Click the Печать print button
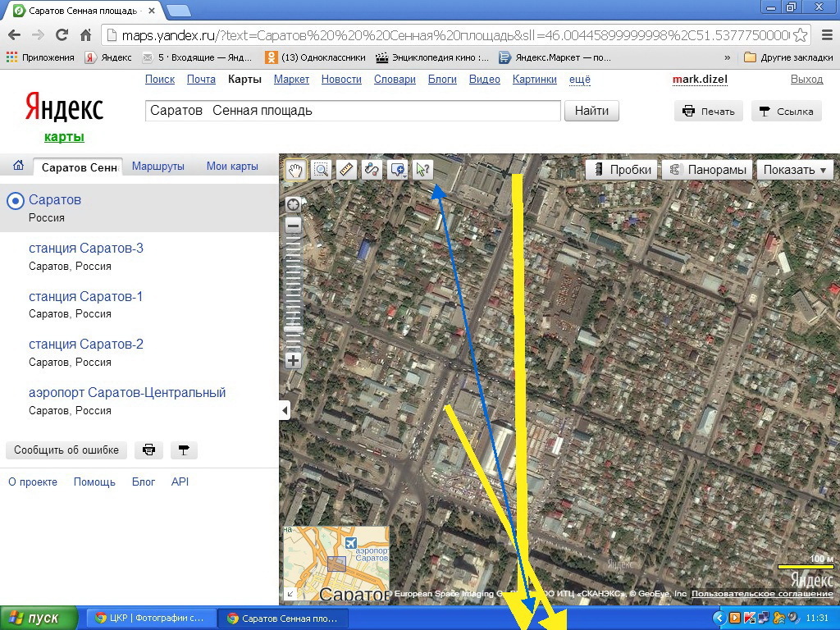 (708, 112)
